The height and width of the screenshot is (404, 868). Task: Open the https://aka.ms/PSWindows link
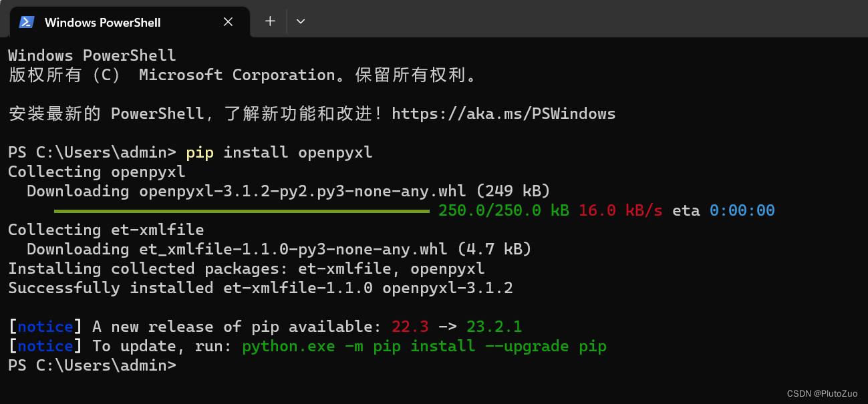[503, 114]
